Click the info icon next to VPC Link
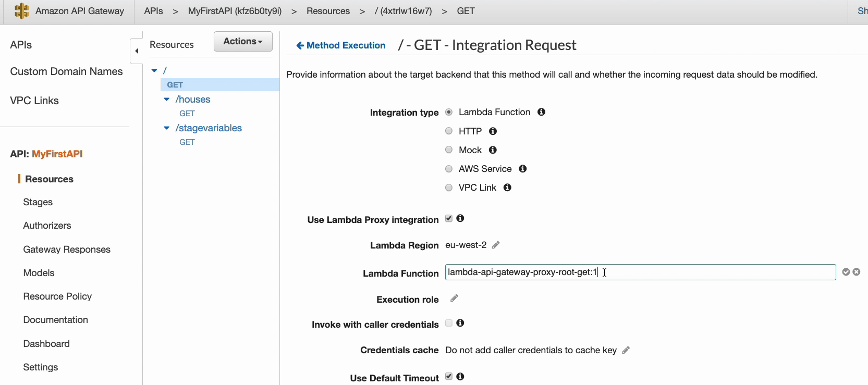The height and width of the screenshot is (385, 868). 507,188
